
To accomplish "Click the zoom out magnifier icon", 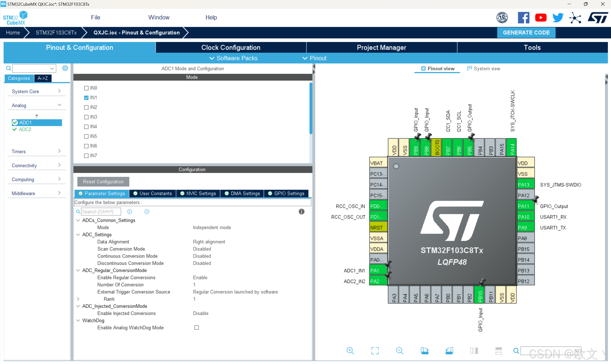I will (x=399, y=350).
